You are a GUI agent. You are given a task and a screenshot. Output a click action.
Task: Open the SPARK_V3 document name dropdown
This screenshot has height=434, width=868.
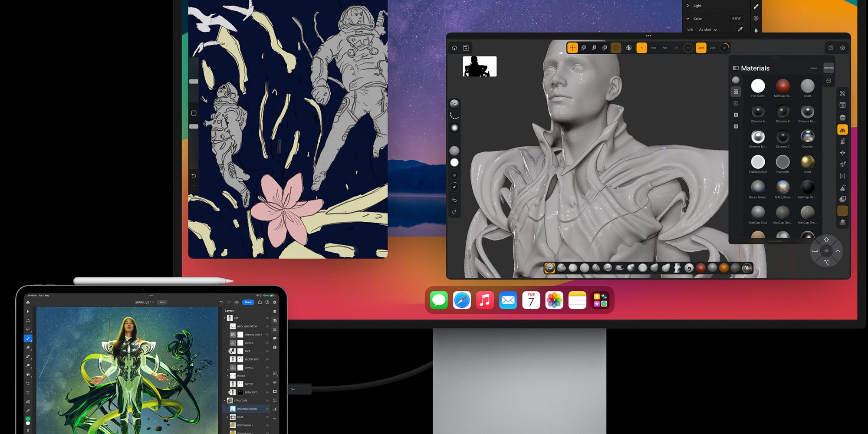[x=145, y=302]
